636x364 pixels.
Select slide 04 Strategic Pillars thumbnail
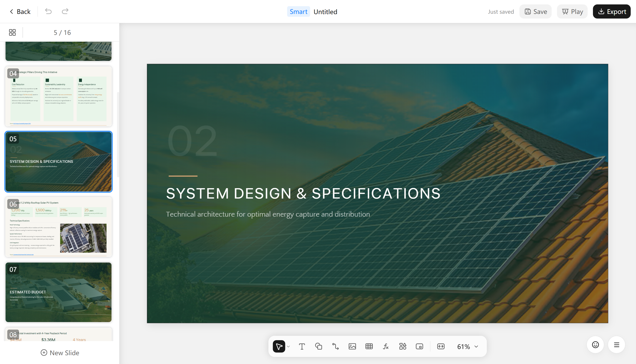click(x=59, y=96)
